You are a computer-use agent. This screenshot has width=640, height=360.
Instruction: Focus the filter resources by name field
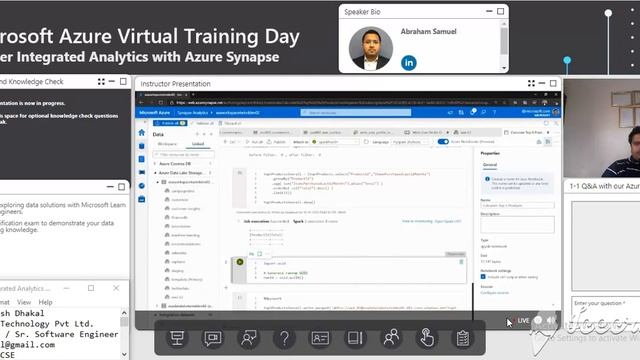pos(183,154)
